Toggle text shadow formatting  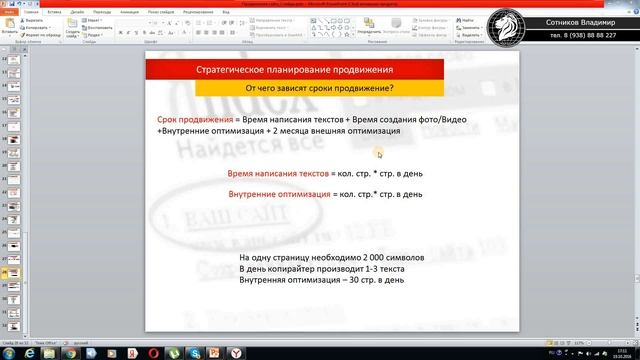[x=144, y=33]
